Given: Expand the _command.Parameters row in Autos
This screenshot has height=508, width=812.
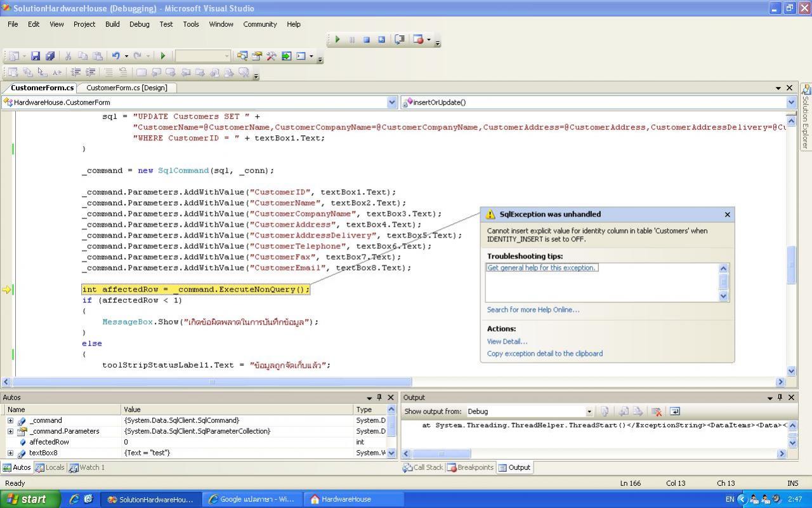Looking at the screenshot, I should pyautogui.click(x=10, y=431).
